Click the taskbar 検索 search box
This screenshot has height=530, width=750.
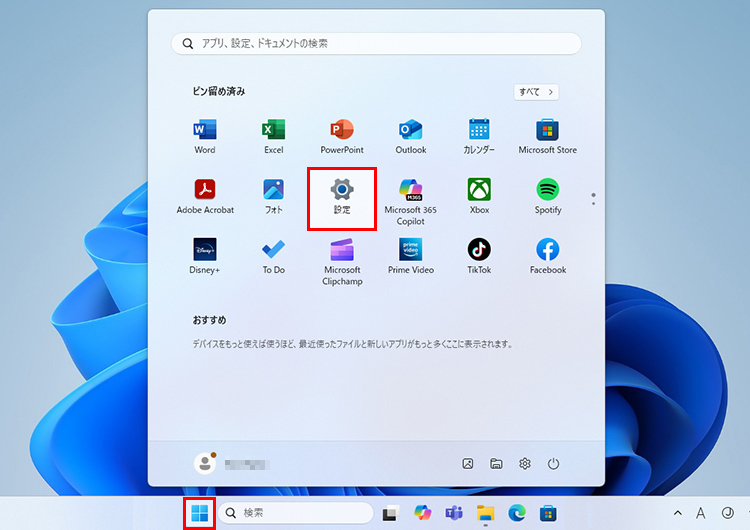(296, 513)
